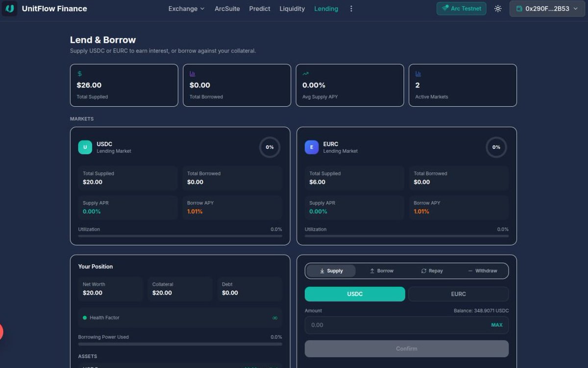Click the Lend & Borrow heading

click(x=103, y=40)
